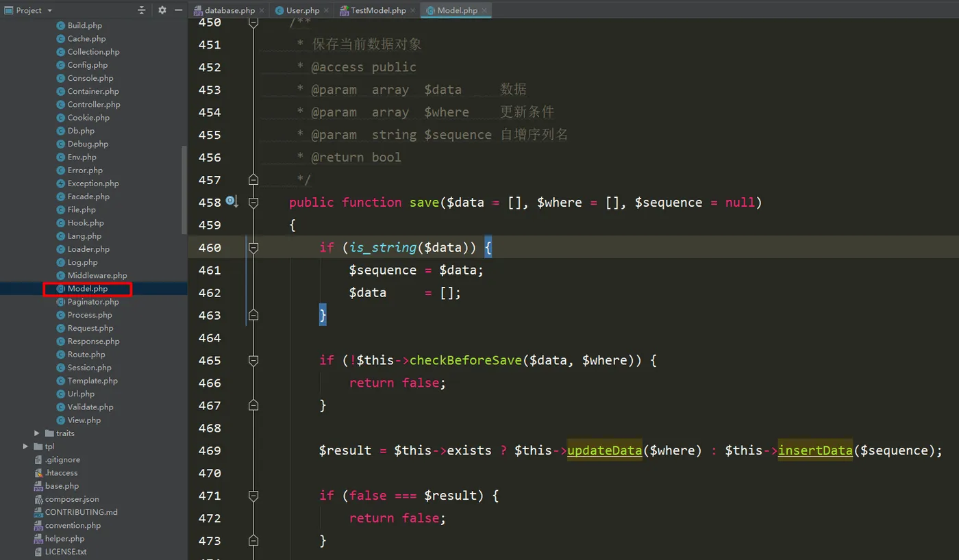
Task: Fold the is_string if block at line 460
Action: [253, 247]
